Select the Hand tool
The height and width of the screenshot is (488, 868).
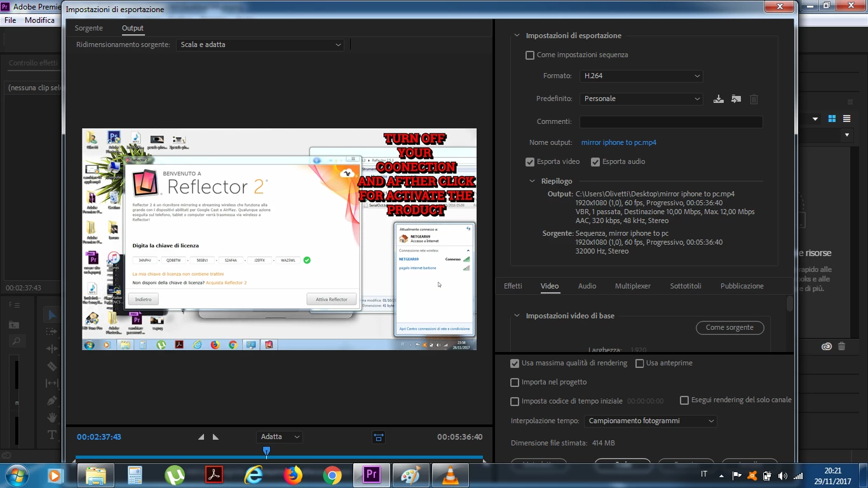tap(52, 417)
